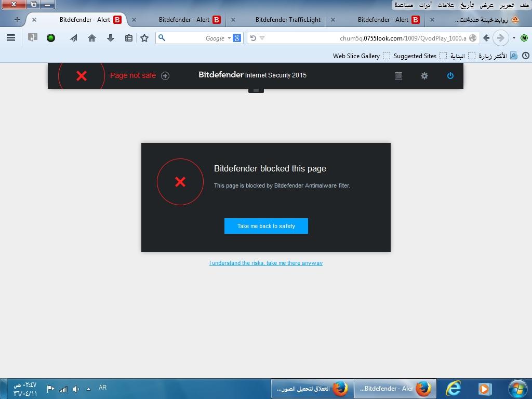Reload the page using the reload arrow
Viewport: 532px width, 399px height.
253,38
